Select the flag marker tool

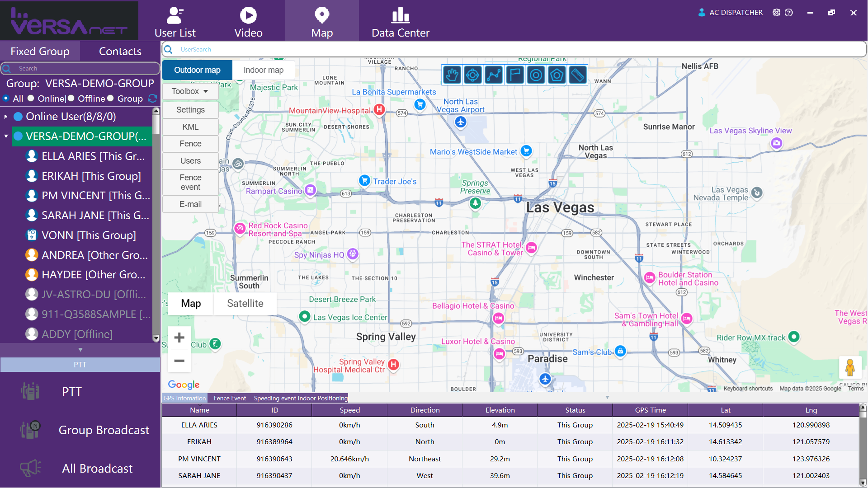coord(514,75)
